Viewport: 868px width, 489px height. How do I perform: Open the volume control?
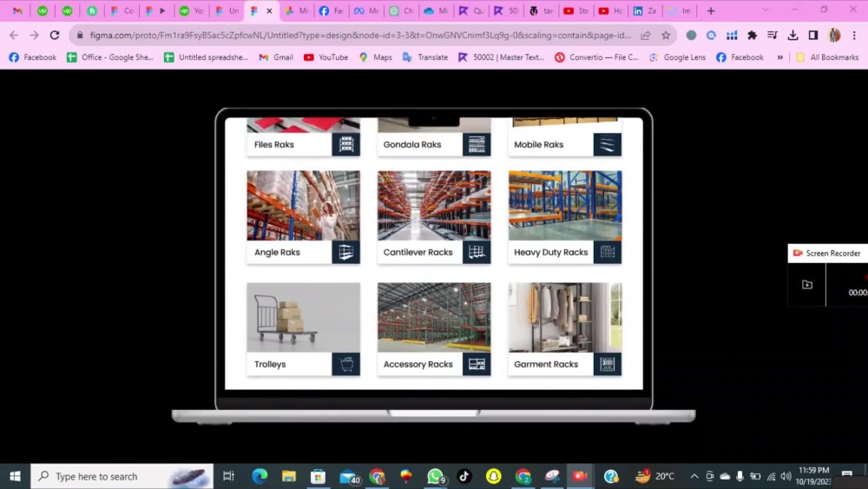(786, 476)
